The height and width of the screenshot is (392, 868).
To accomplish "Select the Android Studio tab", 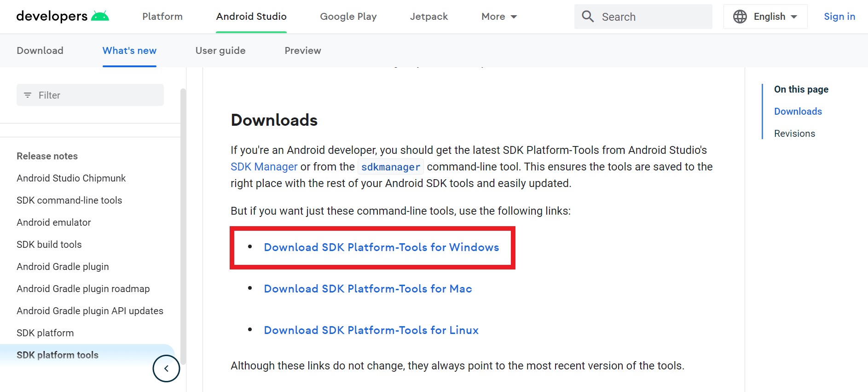I will tap(251, 17).
